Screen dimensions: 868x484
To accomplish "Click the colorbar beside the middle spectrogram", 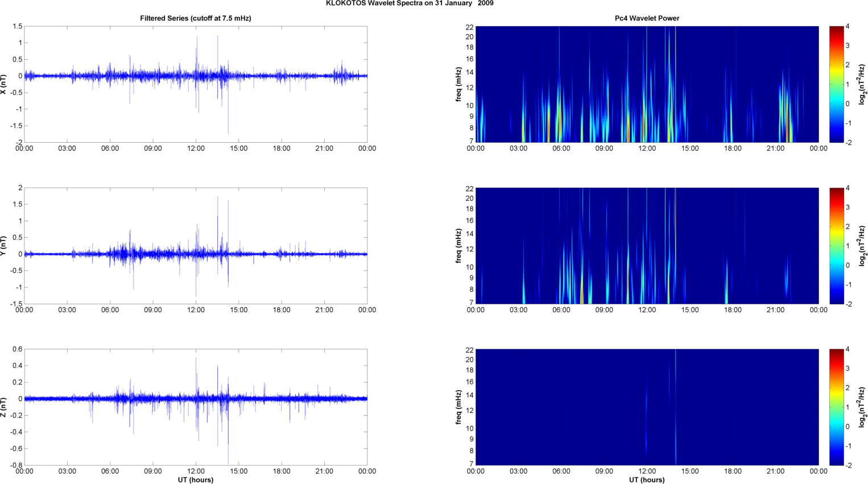I will (836, 246).
